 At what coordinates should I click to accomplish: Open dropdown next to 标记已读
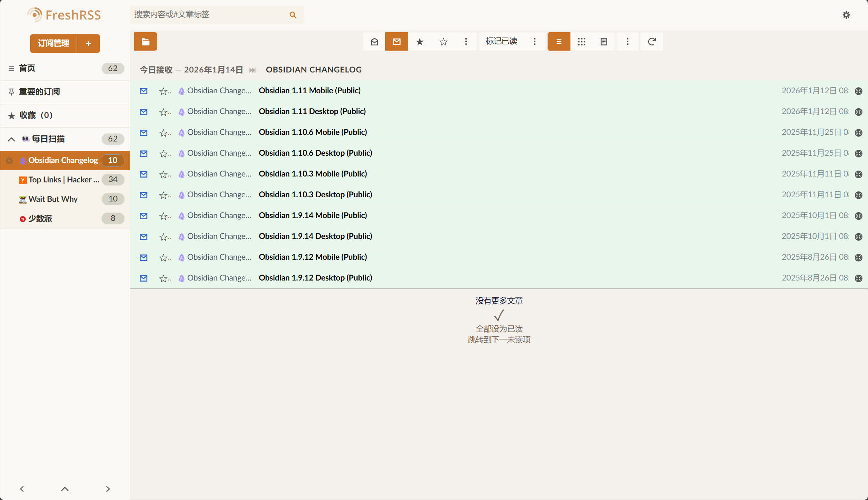click(x=534, y=42)
